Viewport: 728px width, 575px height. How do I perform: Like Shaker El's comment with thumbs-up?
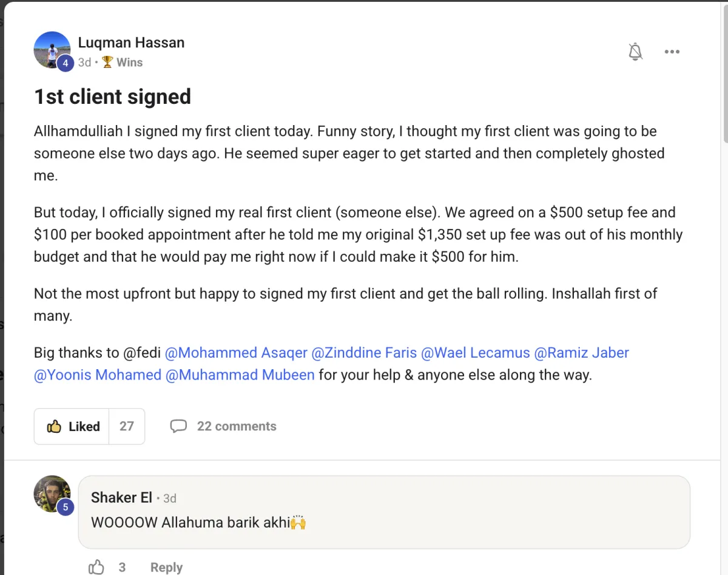(96, 567)
